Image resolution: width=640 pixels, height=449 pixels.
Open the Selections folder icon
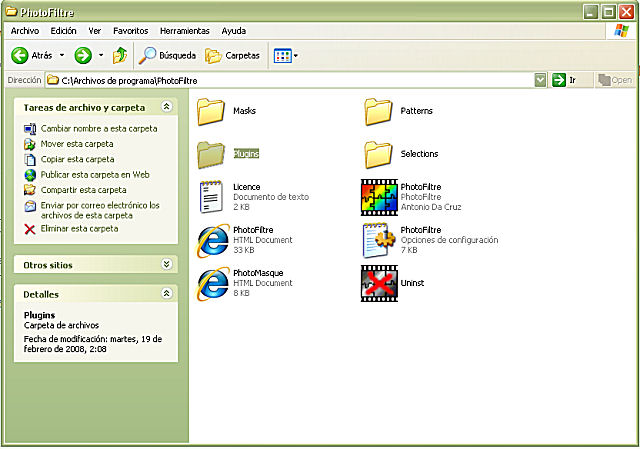pos(378,154)
